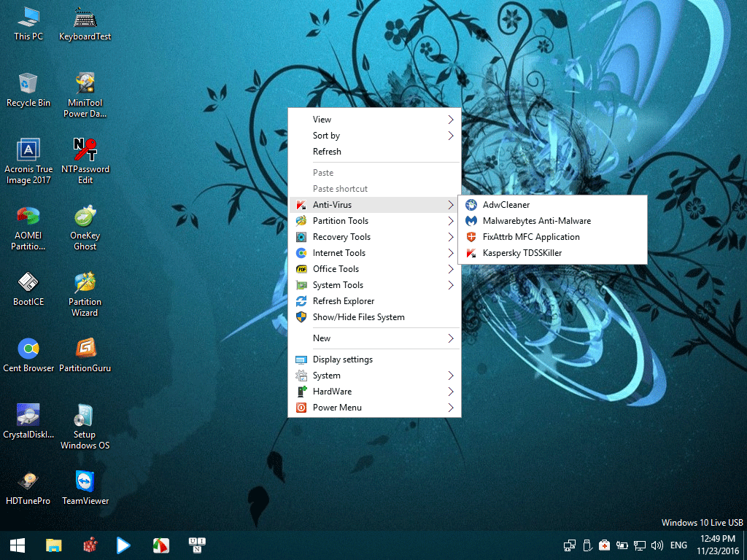Open Display settings from context menu
This screenshot has height=560, width=747.
[374, 359]
